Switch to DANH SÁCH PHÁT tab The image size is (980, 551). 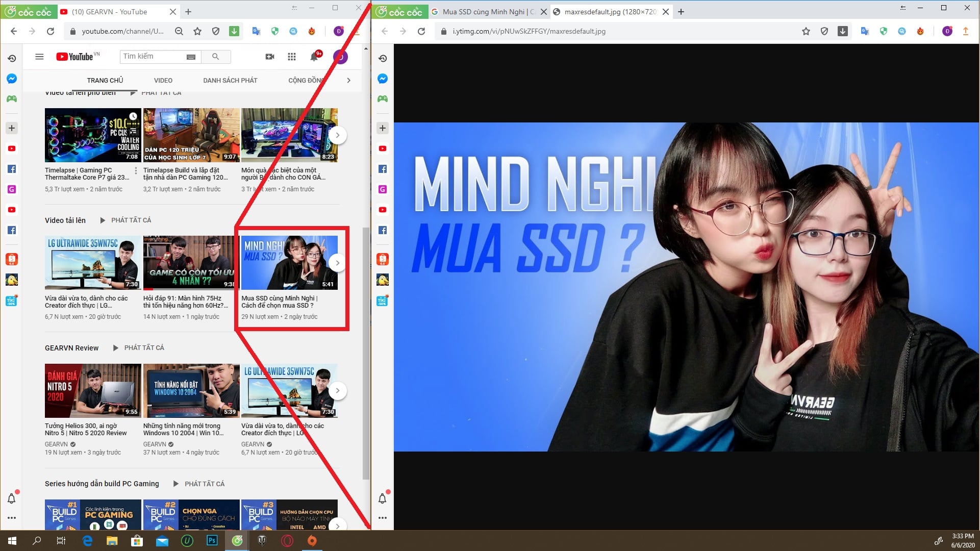coord(230,80)
